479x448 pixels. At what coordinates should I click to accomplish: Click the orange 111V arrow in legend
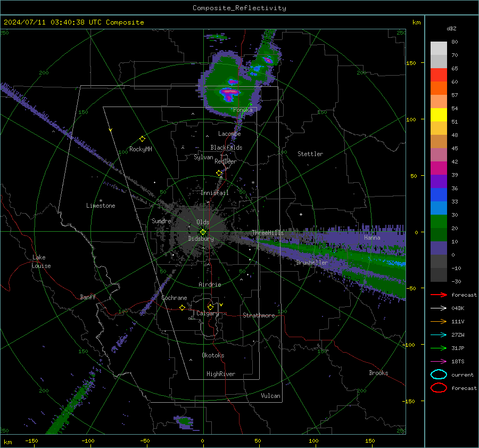[x=439, y=321]
